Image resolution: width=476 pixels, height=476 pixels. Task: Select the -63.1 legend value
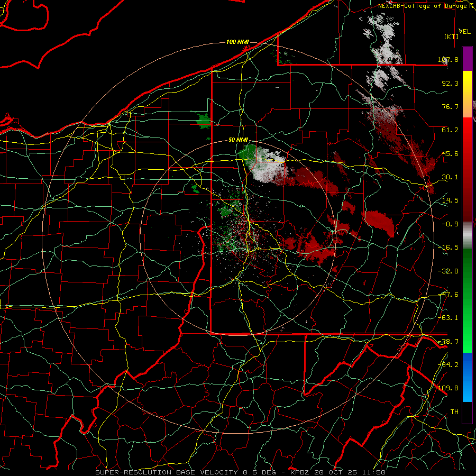(448, 318)
